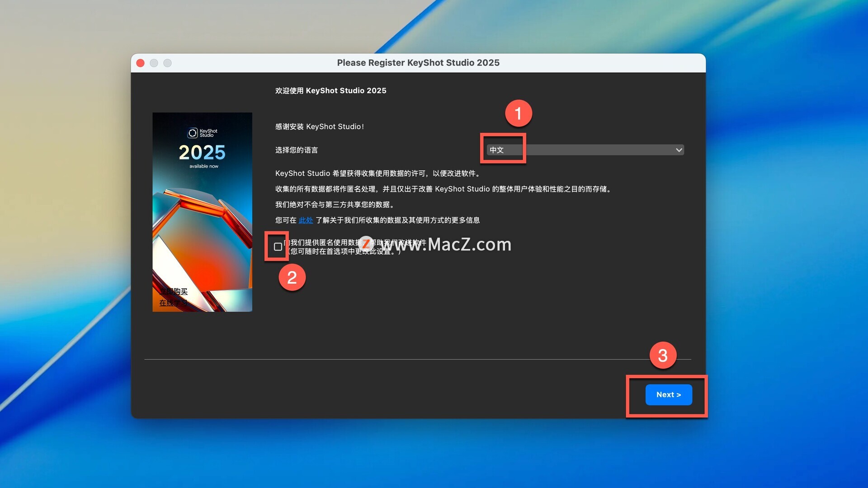Click the 欢迎使用 KeyShot Studio 2025 heading

[330, 90]
